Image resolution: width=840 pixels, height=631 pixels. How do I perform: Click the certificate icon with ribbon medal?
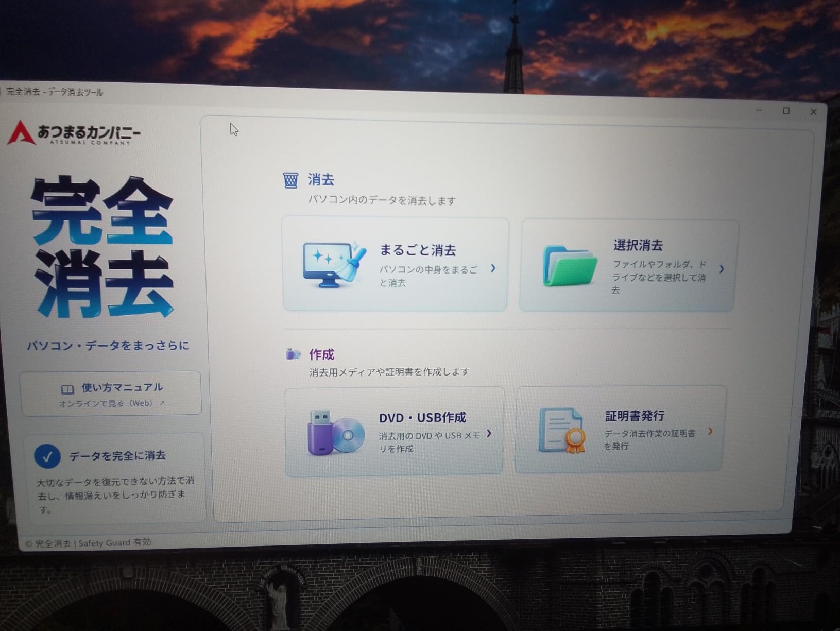[x=562, y=430]
